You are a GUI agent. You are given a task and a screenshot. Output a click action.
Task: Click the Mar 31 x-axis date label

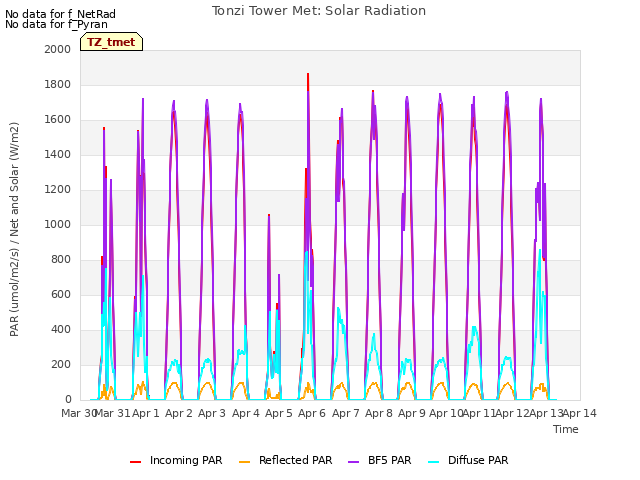coord(112,413)
